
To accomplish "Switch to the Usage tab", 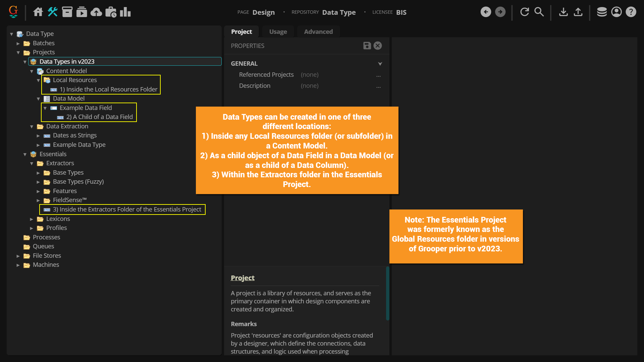I will (278, 32).
